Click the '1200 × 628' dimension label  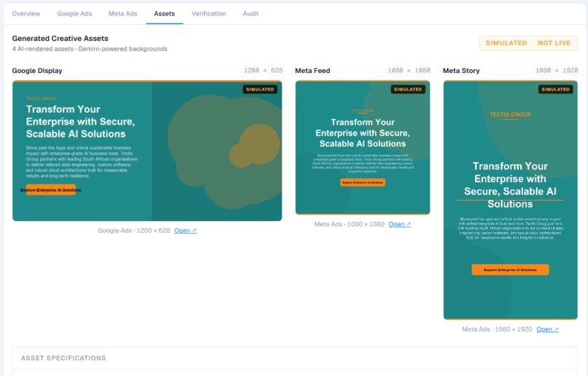[263, 71]
